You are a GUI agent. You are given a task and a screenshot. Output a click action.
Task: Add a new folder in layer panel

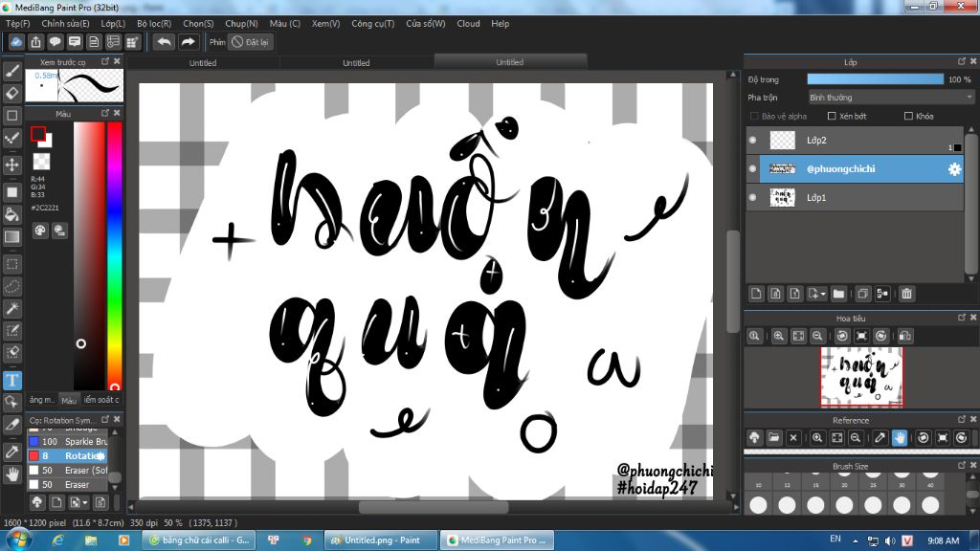(x=838, y=294)
